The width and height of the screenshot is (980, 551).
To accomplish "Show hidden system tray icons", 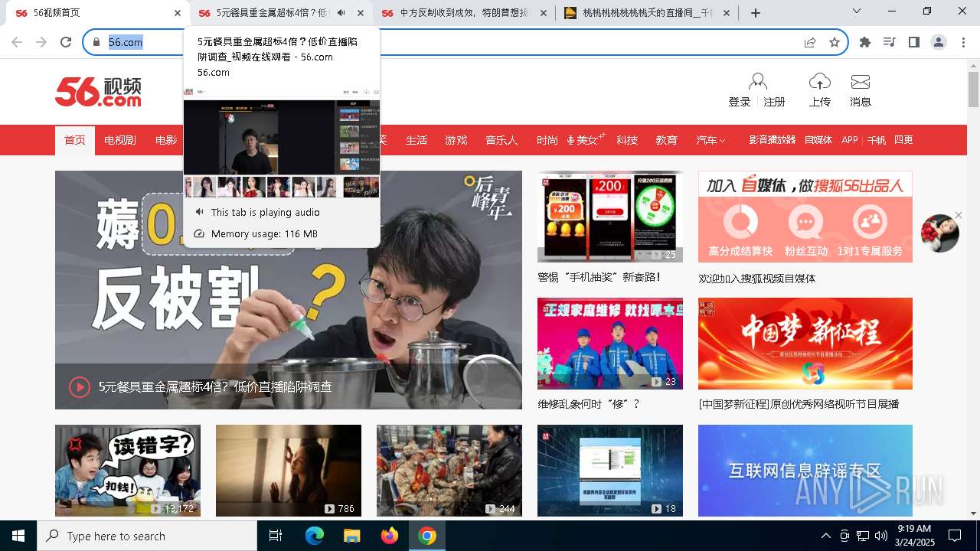I will pos(825,536).
